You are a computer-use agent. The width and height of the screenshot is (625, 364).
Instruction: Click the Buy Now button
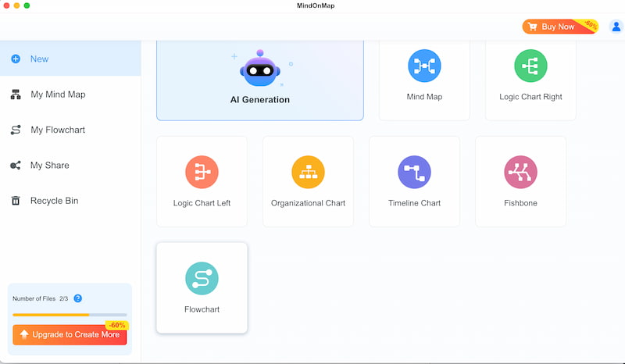(560, 27)
